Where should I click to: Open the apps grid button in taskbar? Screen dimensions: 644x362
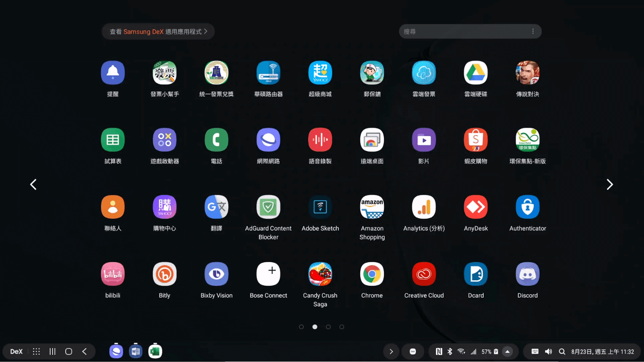tap(37, 351)
